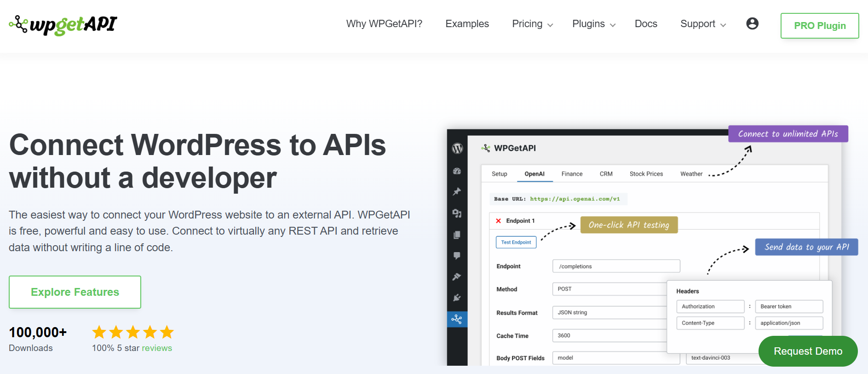Click the appearance brush icon in sidebar

pos(457,276)
